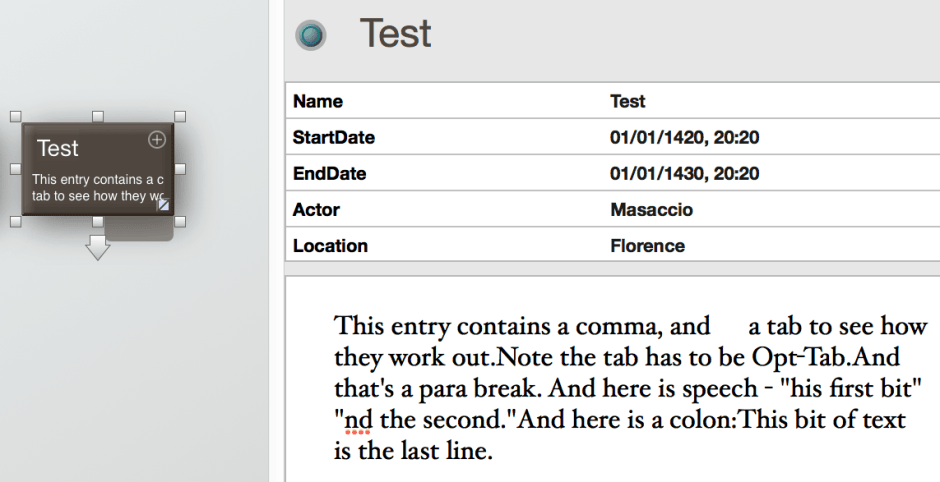Select the Location value Florence
Viewport: 940px width, 482px height.
pyautogui.click(x=647, y=245)
